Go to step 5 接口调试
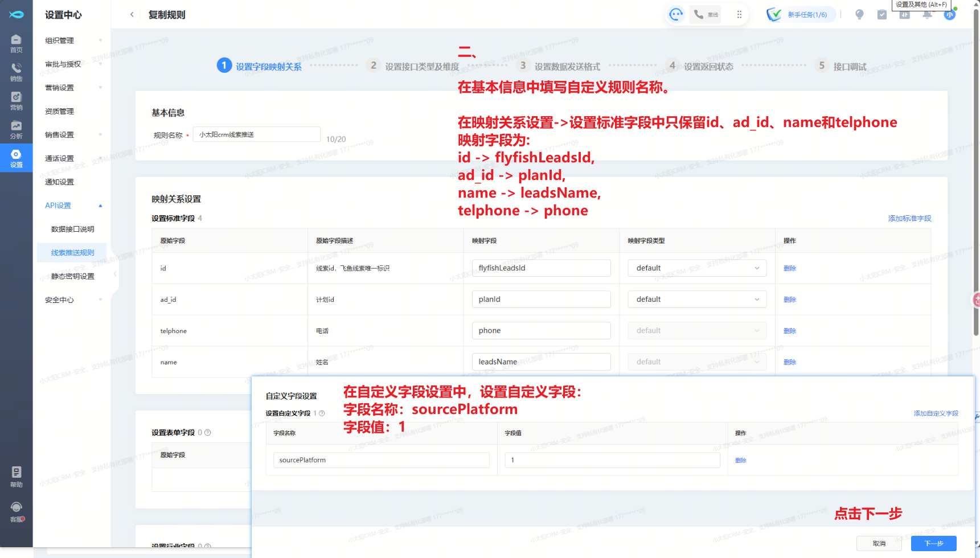This screenshot has height=558, width=980. pos(840,66)
